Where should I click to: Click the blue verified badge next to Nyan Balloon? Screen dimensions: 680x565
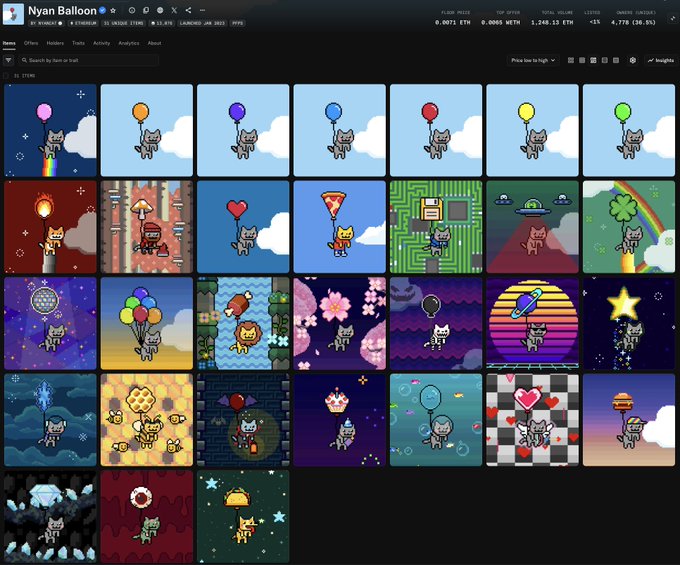pyautogui.click(x=102, y=10)
